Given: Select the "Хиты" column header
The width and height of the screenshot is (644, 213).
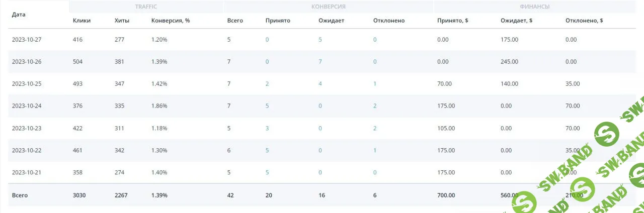Looking at the screenshot, I should pyautogui.click(x=122, y=21).
